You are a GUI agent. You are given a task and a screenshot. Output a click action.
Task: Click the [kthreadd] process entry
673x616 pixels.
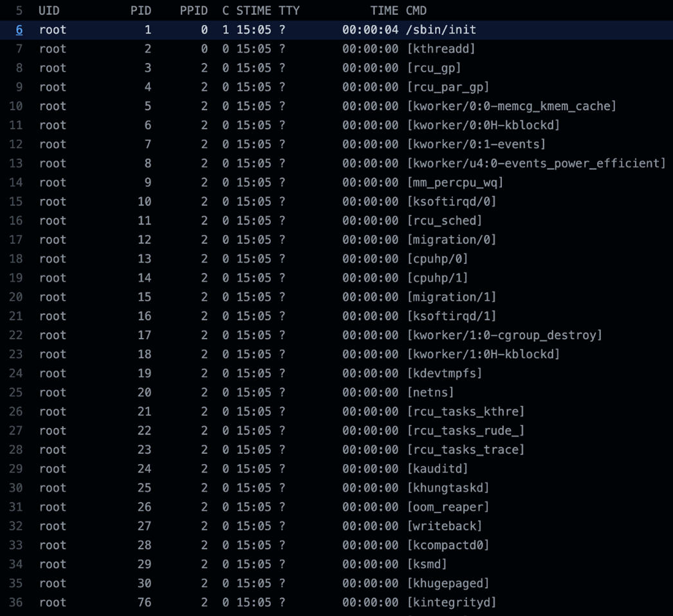tap(441, 49)
